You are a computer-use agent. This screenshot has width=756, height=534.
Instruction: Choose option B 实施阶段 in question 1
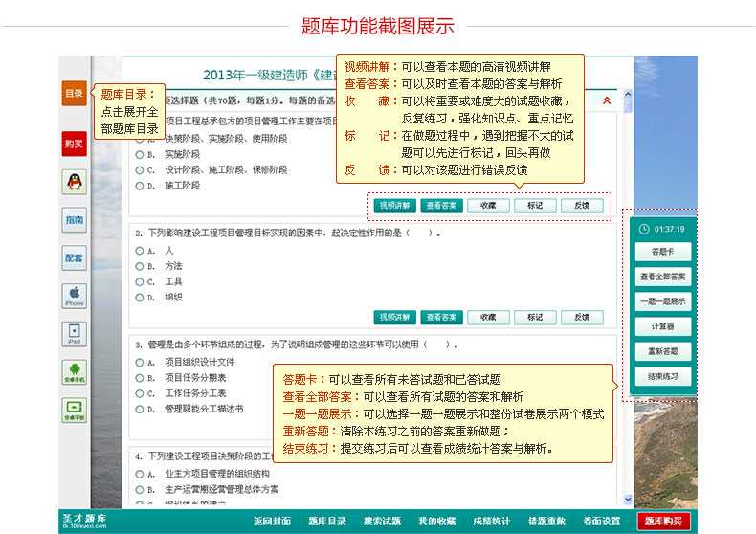[140, 153]
